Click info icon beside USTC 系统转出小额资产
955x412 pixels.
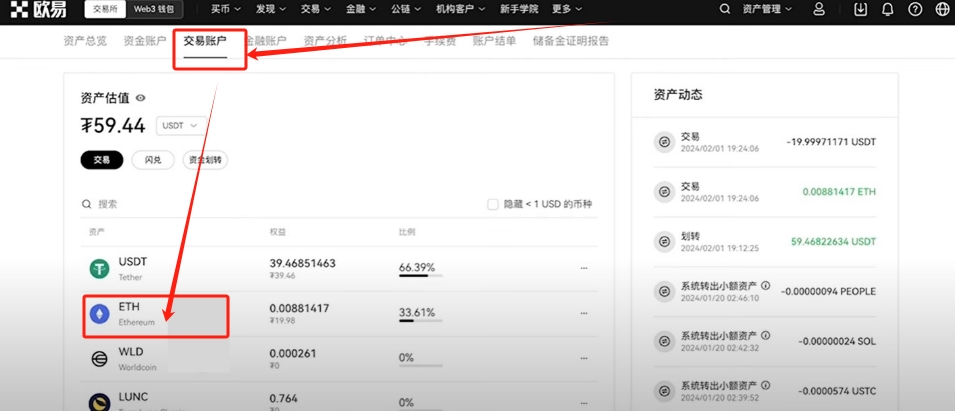tap(766, 385)
